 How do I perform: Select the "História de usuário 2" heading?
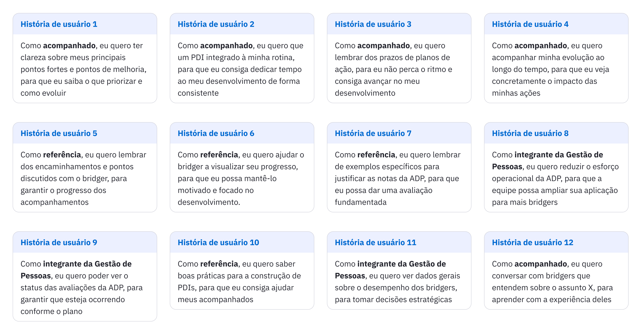click(216, 24)
